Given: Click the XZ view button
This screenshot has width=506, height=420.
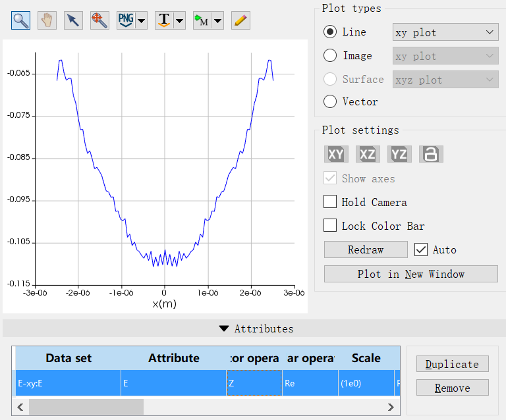Looking at the screenshot, I should [x=368, y=154].
